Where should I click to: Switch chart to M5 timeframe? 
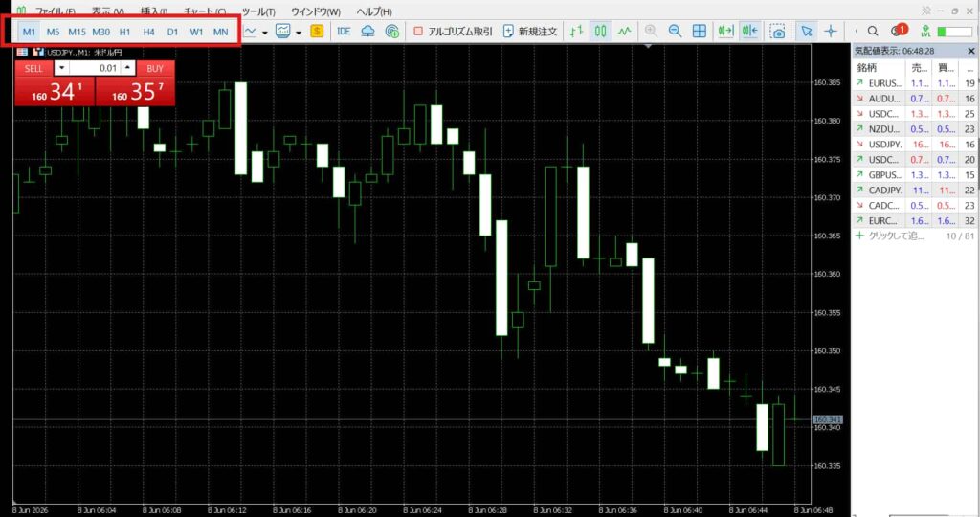(54, 32)
